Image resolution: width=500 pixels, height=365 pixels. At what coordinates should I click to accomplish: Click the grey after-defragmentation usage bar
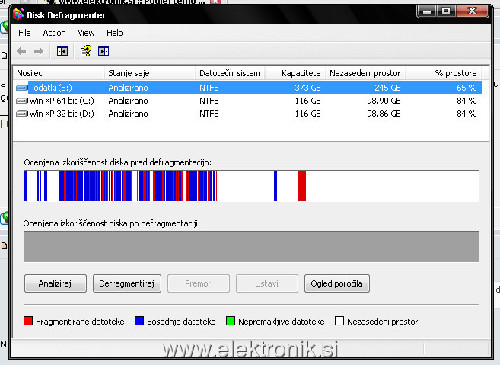click(x=251, y=246)
